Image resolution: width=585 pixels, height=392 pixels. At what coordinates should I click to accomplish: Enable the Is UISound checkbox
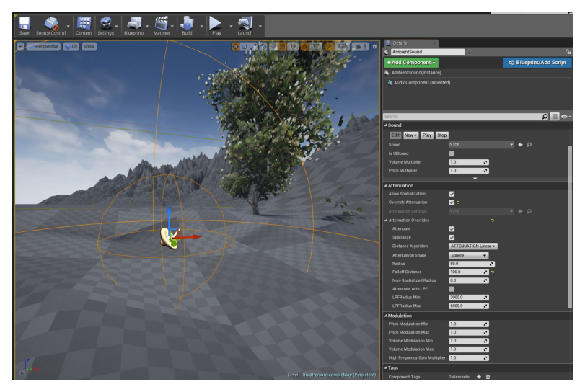coord(452,153)
